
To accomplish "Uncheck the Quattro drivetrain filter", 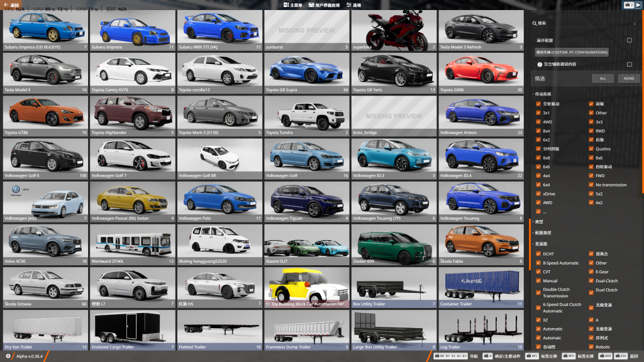I will click(x=591, y=149).
